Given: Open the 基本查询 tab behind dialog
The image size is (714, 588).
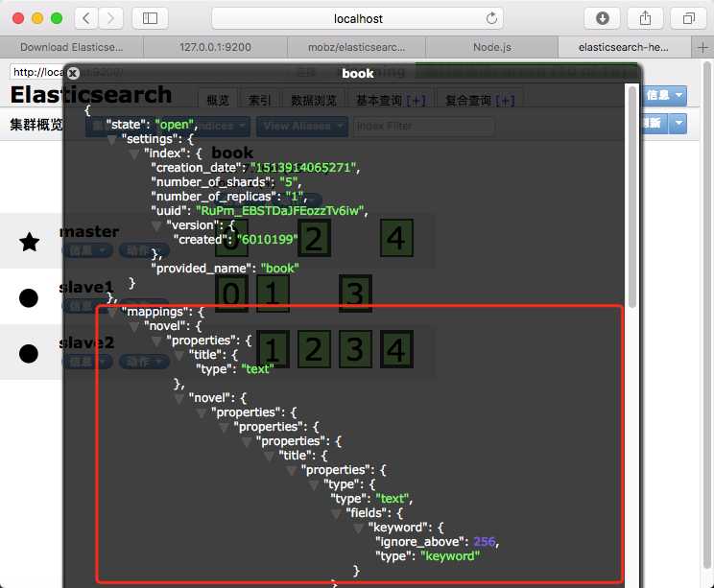Looking at the screenshot, I should (391, 100).
